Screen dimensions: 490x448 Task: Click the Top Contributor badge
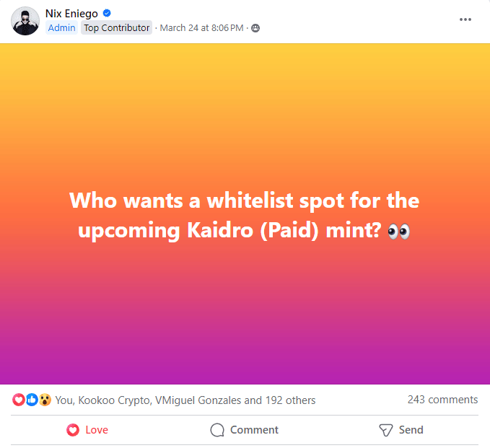pos(116,28)
